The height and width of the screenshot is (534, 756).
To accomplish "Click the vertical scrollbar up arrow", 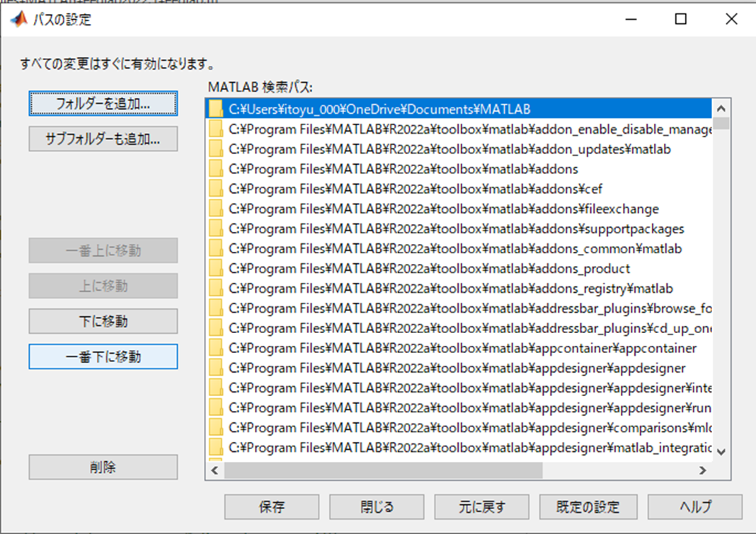I will [721, 108].
